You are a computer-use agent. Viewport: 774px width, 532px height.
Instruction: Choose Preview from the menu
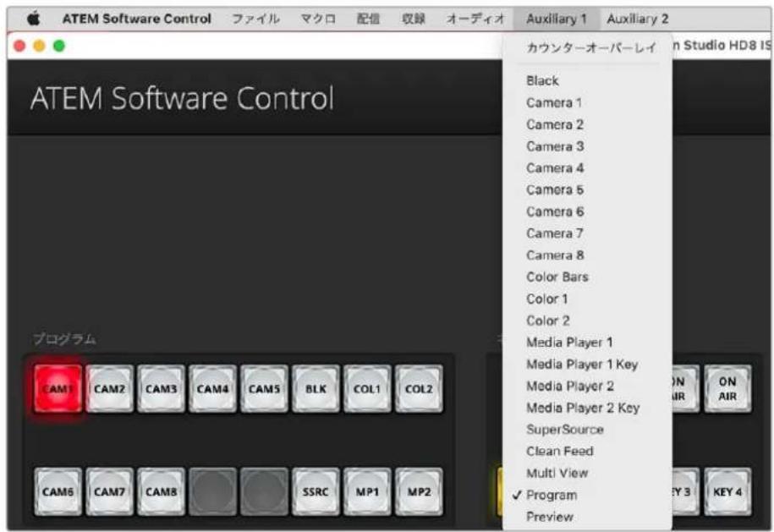point(587,517)
